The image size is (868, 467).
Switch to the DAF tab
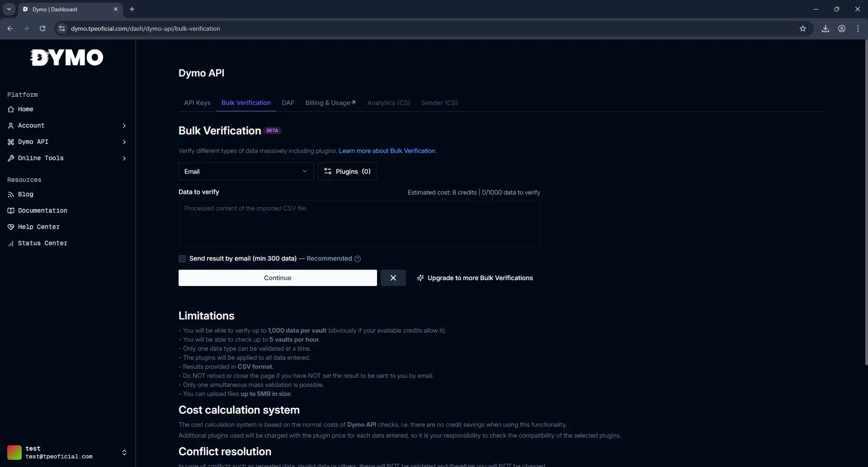coord(288,103)
